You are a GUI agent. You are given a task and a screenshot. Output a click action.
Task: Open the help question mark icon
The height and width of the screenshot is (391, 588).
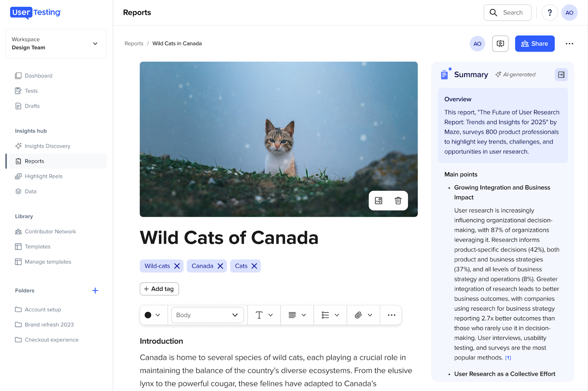point(549,12)
